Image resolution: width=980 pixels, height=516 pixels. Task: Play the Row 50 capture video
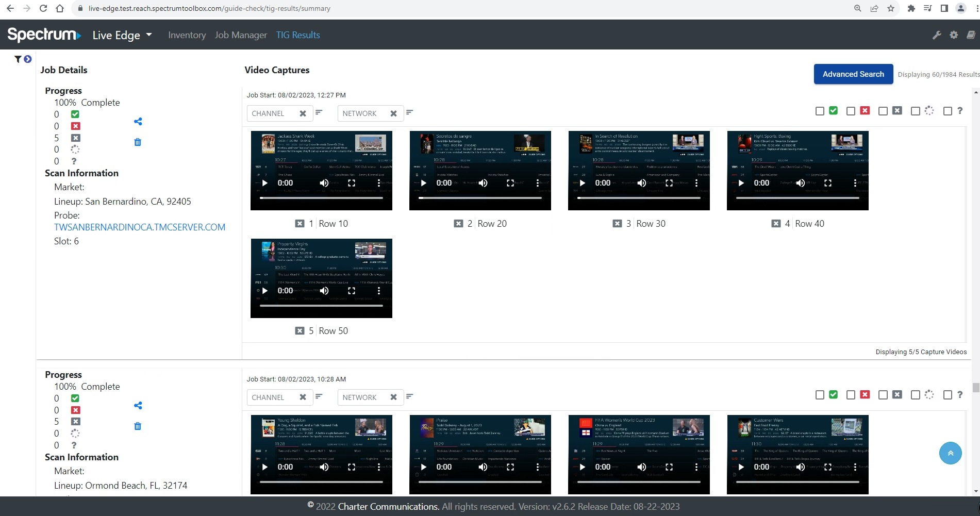pos(264,291)
